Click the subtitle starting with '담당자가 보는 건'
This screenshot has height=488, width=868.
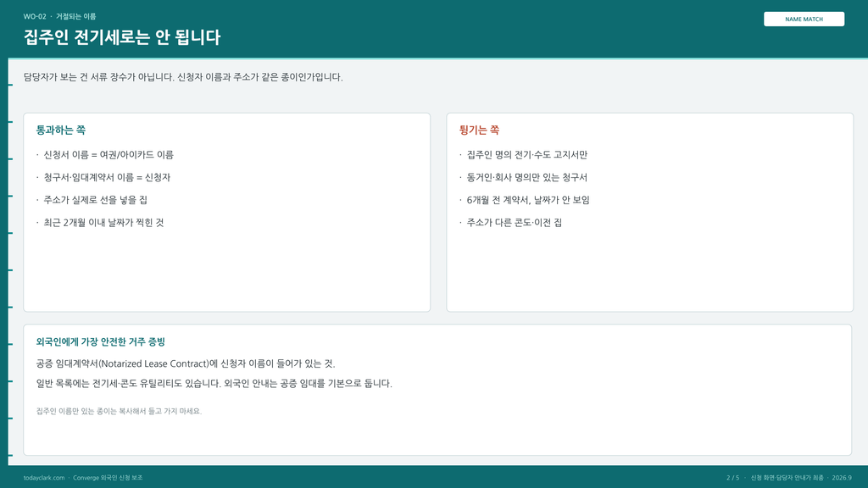(183, 77)
